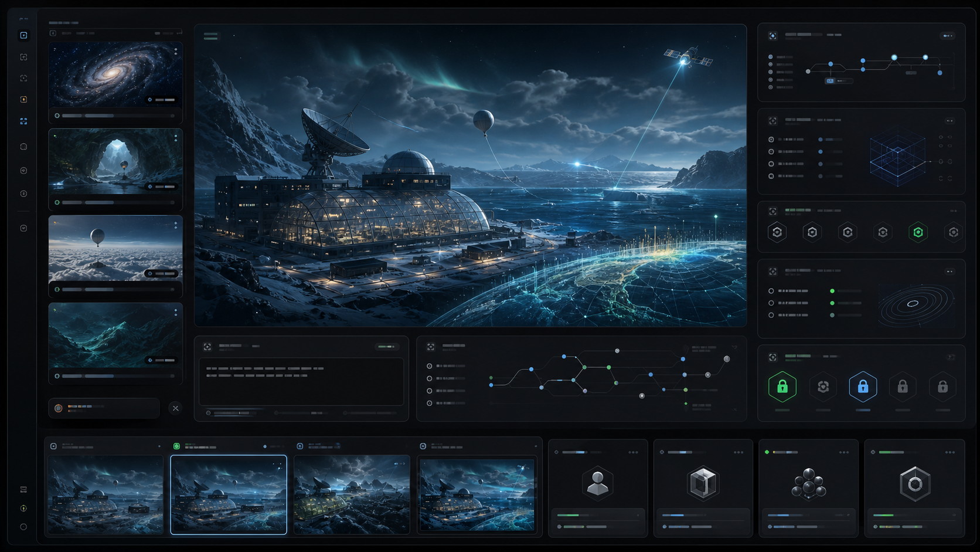The height and width of the screenshot is (552, 980).
Task: Click the header icon of the central node graph panel
Action: pos(431,347)
